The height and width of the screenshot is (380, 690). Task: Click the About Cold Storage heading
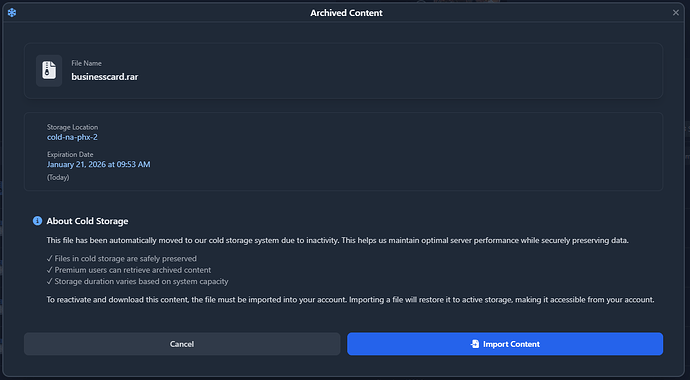click(87, 221)
